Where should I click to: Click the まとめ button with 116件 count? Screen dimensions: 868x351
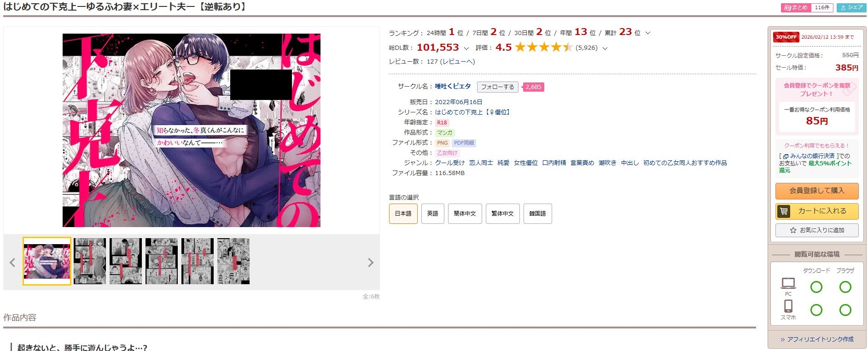pyautogui.click(x=807, y=8)
